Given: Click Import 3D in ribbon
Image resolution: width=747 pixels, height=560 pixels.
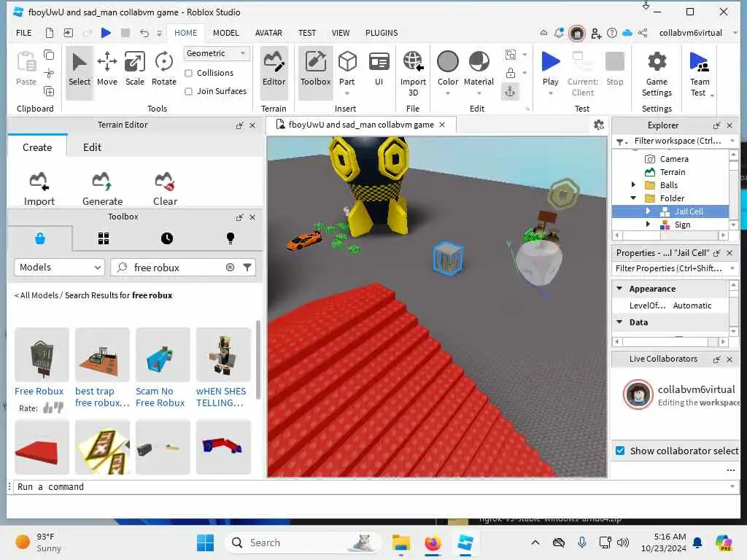Looking at the screenshot, I should point(413,74).
